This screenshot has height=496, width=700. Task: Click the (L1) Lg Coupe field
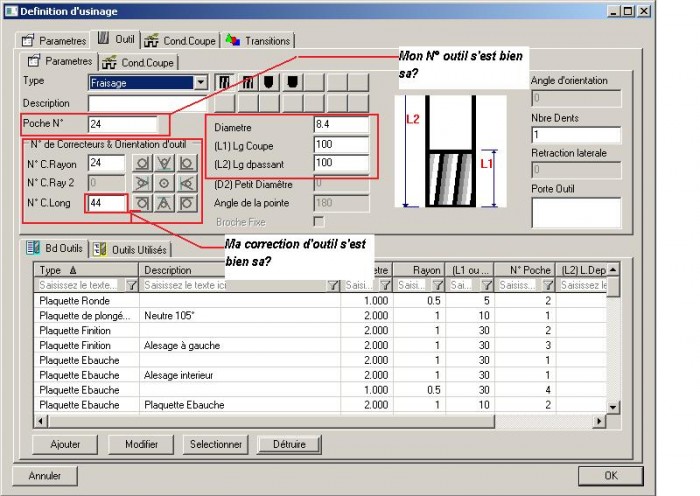[342, 144]
